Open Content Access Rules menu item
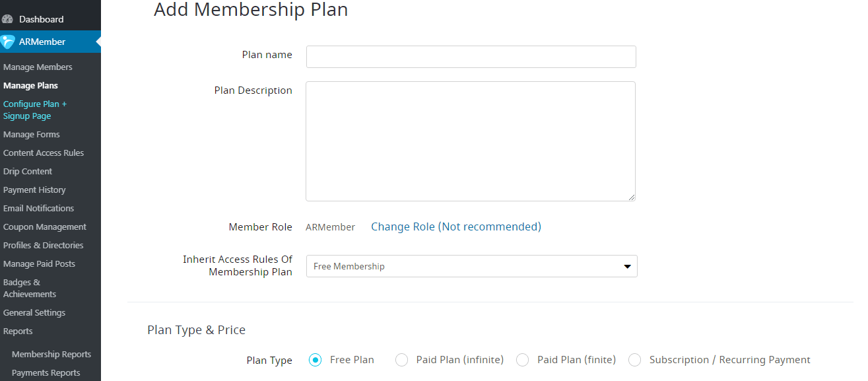The width and height of the screenshot is (868, 381). [x=44, y=153]
